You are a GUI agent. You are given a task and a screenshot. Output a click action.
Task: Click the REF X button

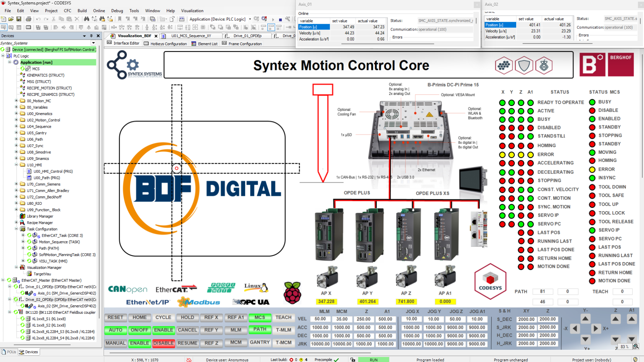211,317
